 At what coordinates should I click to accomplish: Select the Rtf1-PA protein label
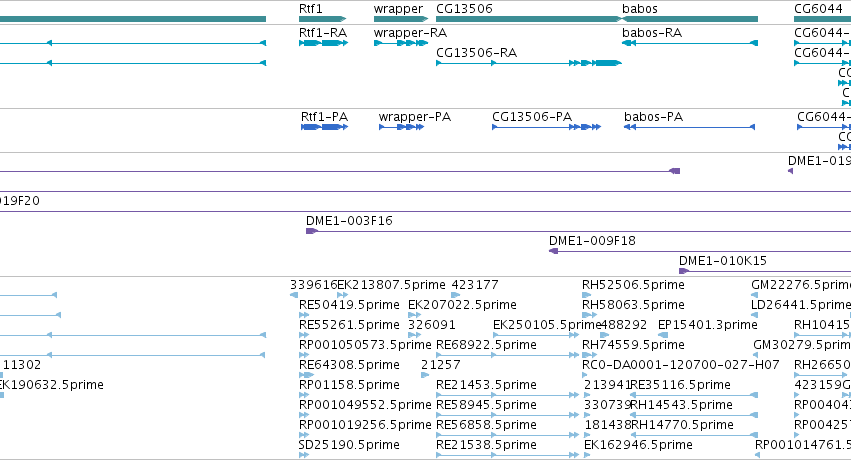tap(325, 117)
